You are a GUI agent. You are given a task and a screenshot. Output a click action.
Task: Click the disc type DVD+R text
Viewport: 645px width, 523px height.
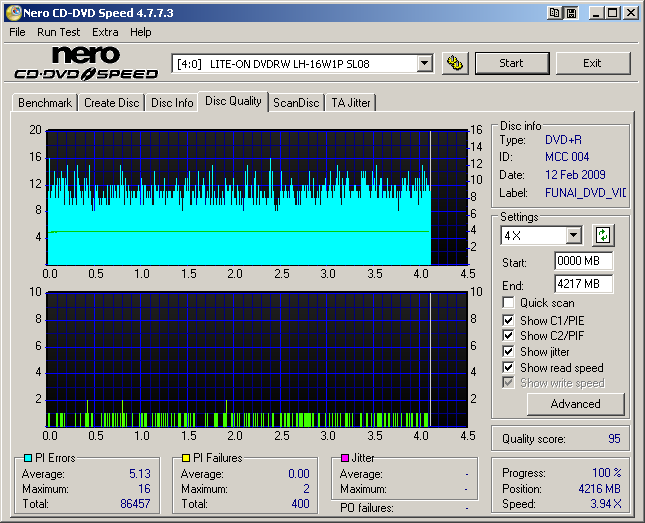click(x=563, y=140)
